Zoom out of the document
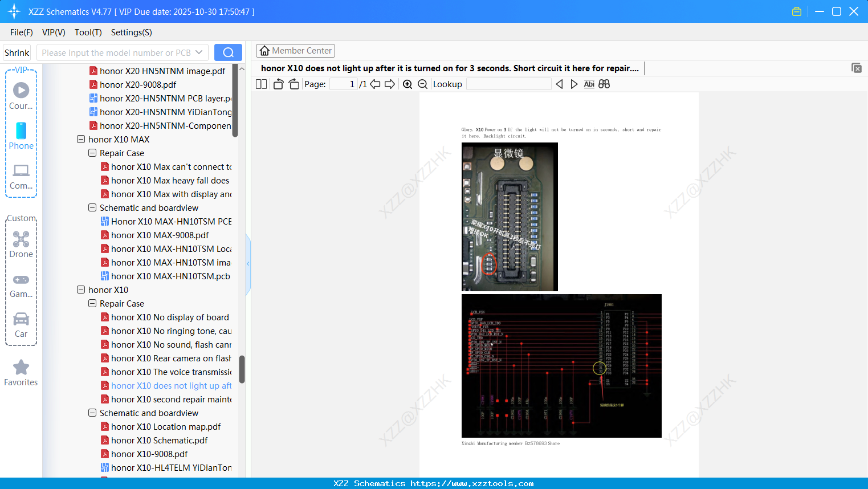Viewport: 868px width, 489px height. pos(423,84)
